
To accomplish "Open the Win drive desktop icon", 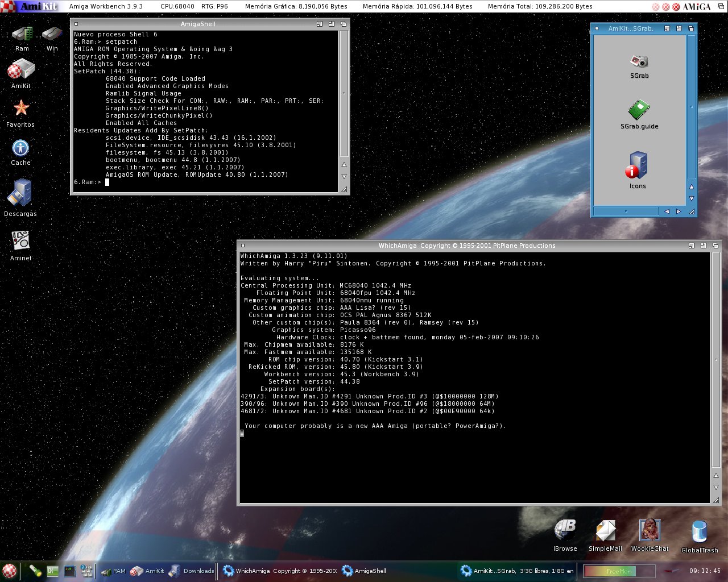I will pos(52,35).
